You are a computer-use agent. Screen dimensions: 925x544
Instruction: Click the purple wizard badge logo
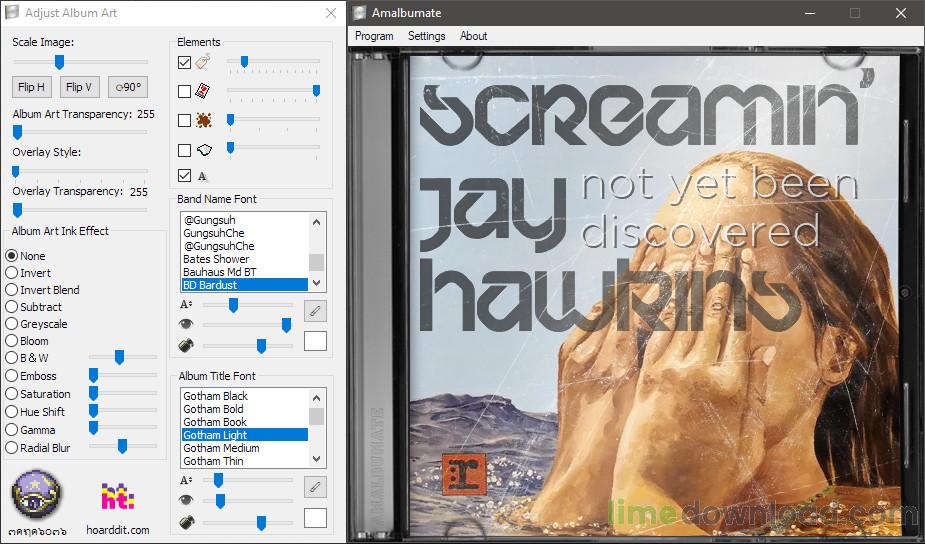pos(37,495)
